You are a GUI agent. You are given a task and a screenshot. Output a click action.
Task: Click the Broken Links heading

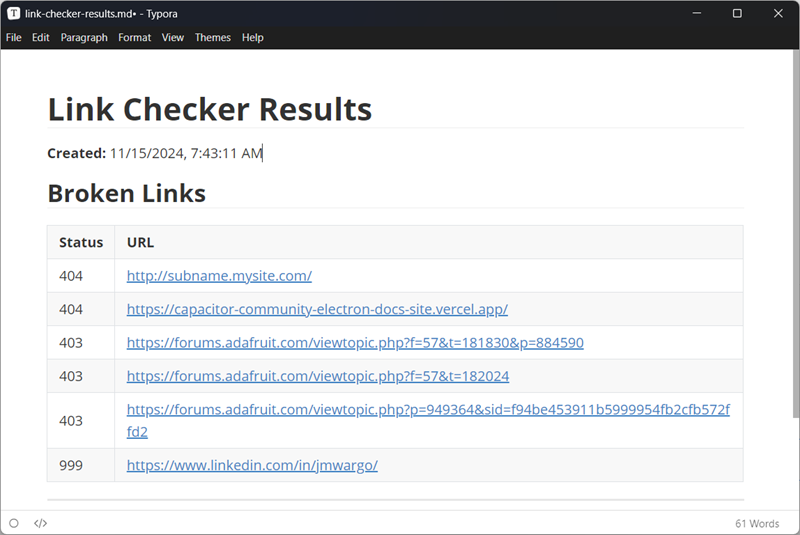(x=127, y=193)
